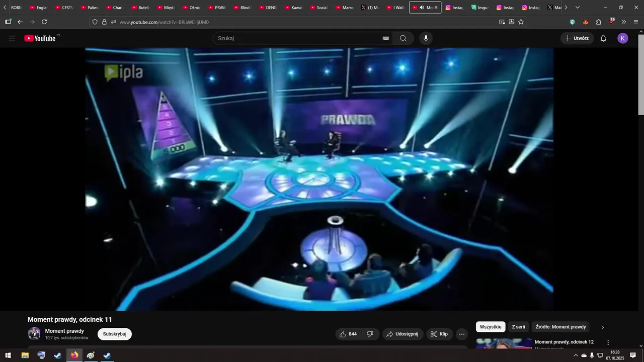Viewport: 644px width, 362px height.
Task: Mute the playing tab's speaker icon
Action: click(x=422, y=8)
